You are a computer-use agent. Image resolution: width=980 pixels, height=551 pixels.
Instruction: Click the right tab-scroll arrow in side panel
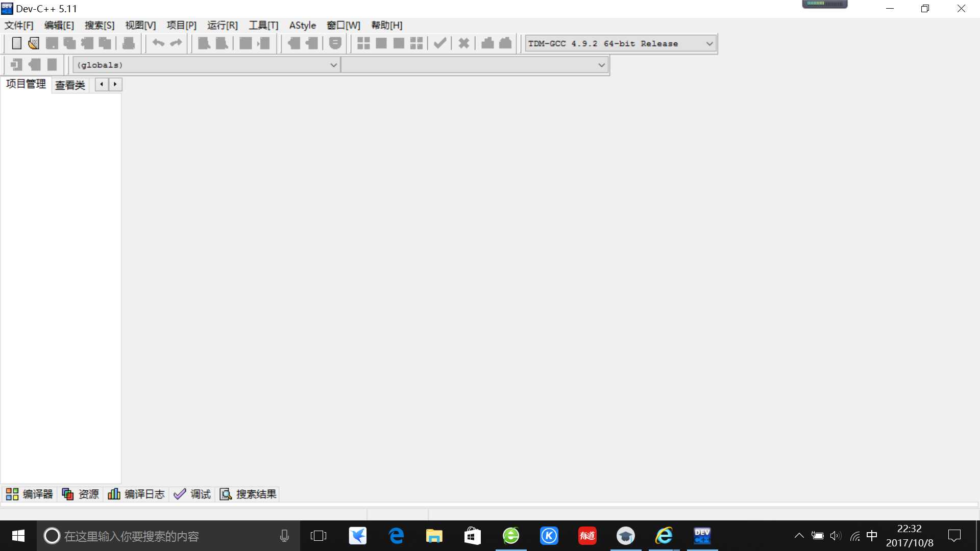(115, 84)
